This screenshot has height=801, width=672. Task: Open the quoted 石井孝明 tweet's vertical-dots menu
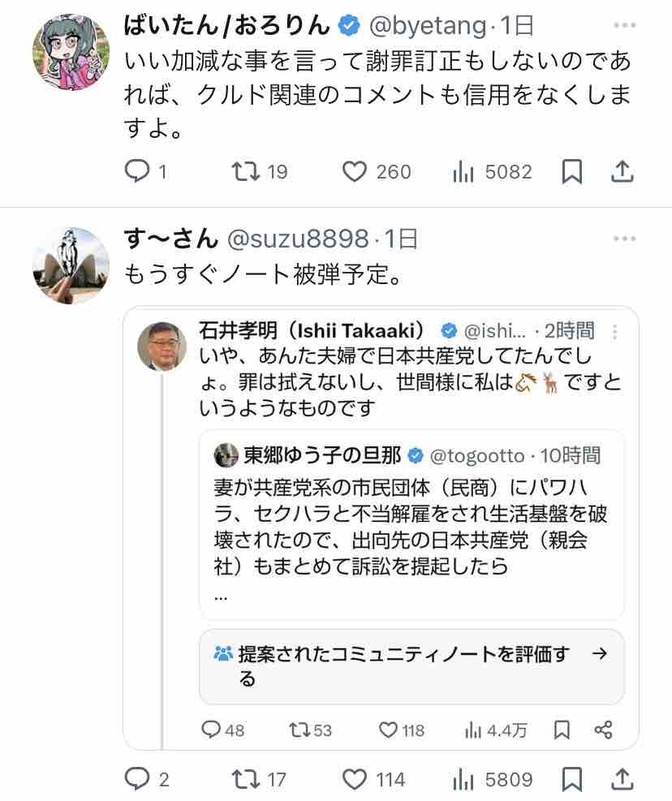click(615, 332)
